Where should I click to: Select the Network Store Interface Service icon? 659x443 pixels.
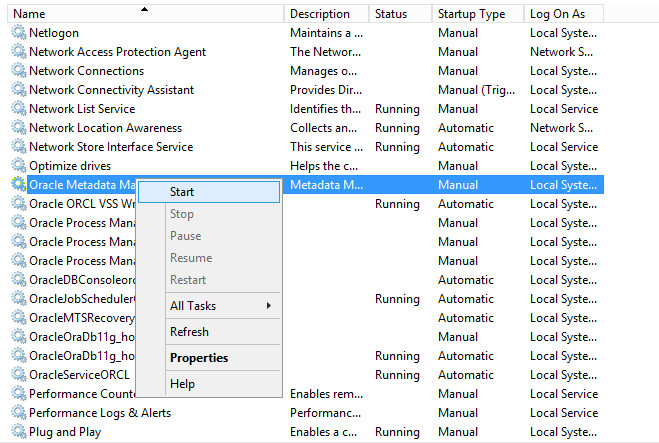[x=18, y=146]
